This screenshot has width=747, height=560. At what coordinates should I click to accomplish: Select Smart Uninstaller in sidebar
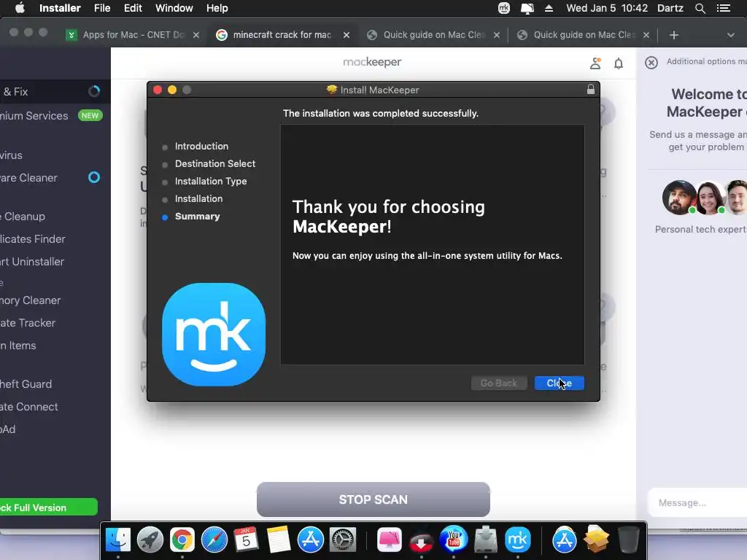(55, 262)
